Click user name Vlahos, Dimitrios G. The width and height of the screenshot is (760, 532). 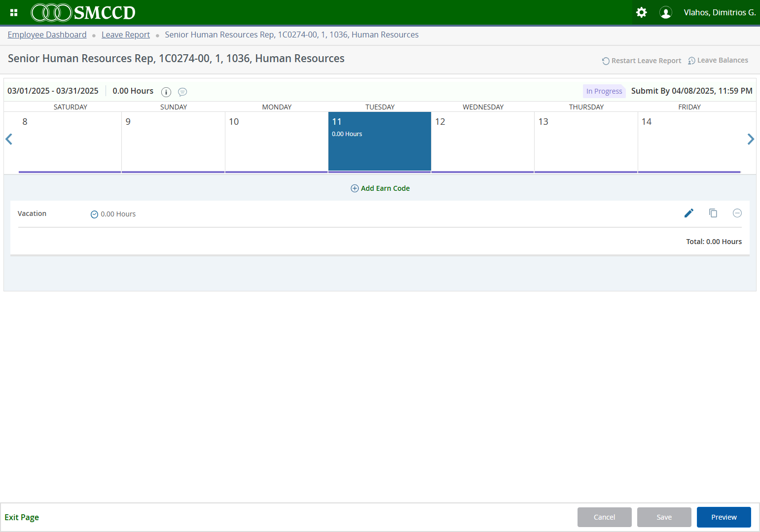point(720,12)
